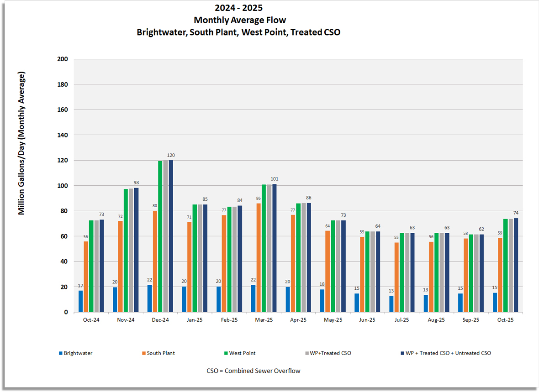Click the 2024 - 2025 heading

(238, 8)
